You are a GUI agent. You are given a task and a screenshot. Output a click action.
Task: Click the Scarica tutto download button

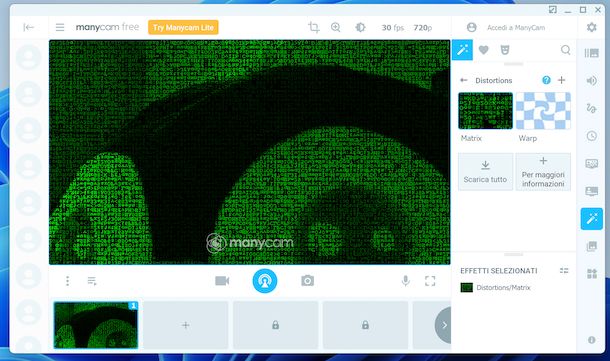[485, 172]
